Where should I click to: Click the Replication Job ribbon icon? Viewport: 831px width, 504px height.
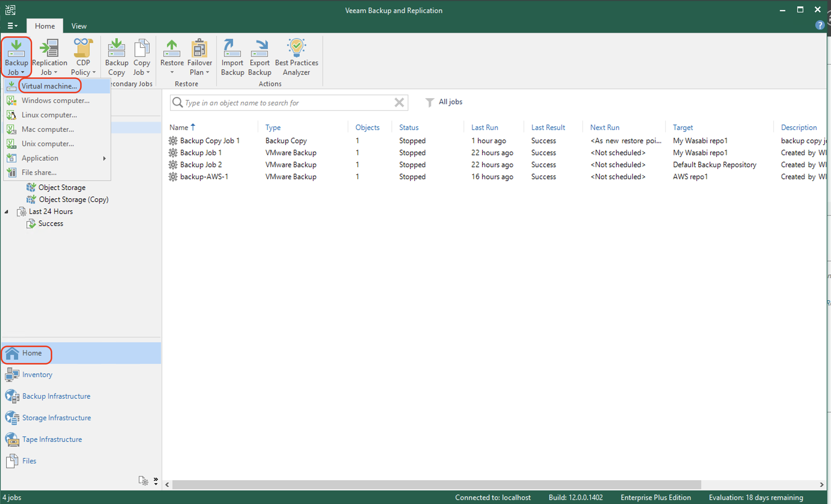click(x=49, y=48)
